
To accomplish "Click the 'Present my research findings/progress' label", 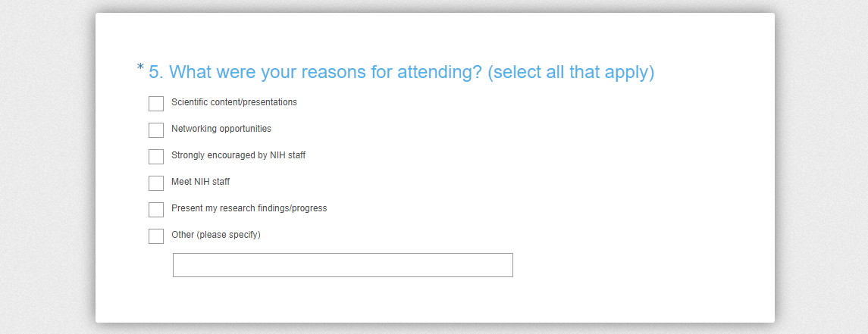I will 249,208.
